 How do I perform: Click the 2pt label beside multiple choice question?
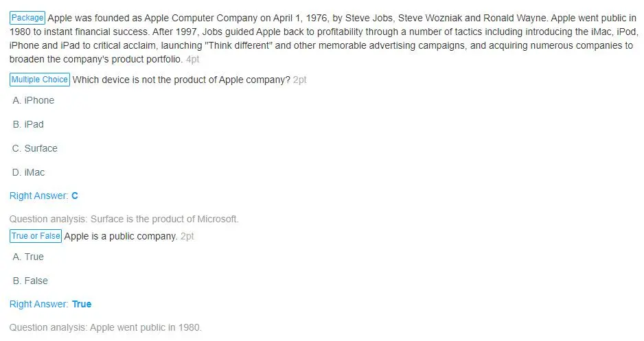[x=300, y=80]
